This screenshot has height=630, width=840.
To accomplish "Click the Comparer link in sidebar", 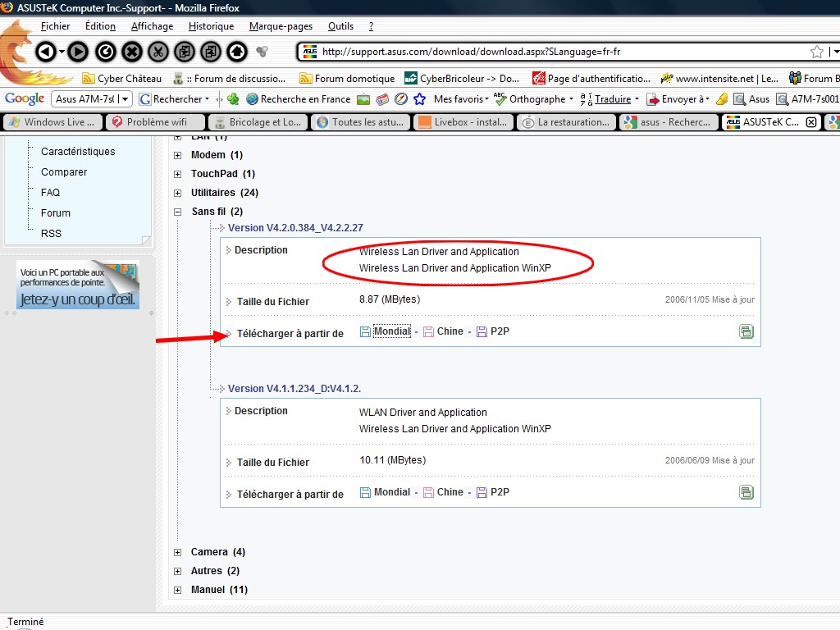I will (64, 172).
